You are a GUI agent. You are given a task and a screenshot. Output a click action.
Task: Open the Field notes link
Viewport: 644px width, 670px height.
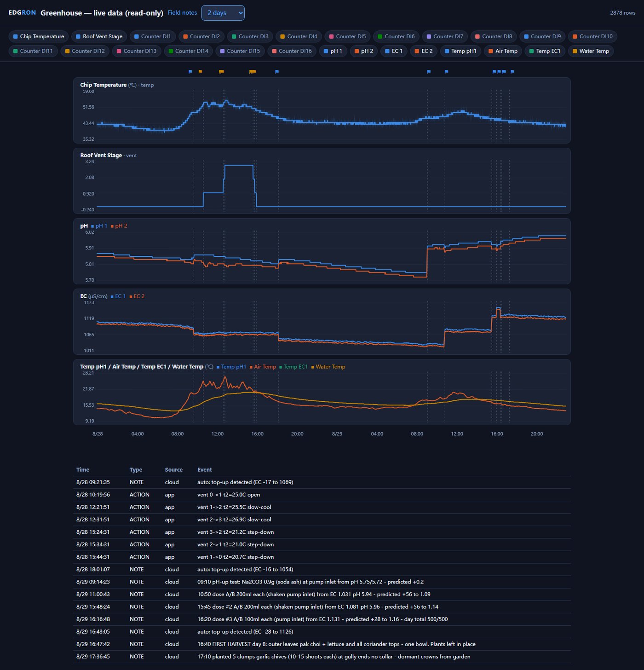click(x=182, y=13)
